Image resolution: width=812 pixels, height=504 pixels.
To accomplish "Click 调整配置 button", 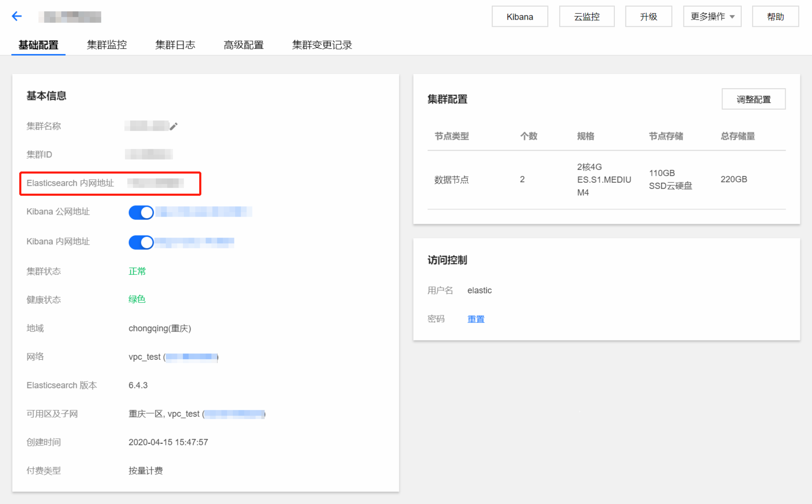I will point(753,99).
